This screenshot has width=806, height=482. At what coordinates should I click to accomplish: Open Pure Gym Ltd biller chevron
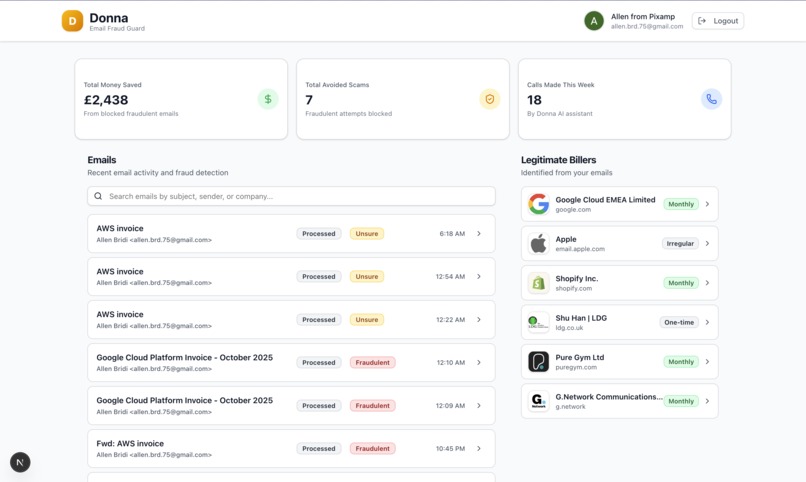(x=707, y=362)
